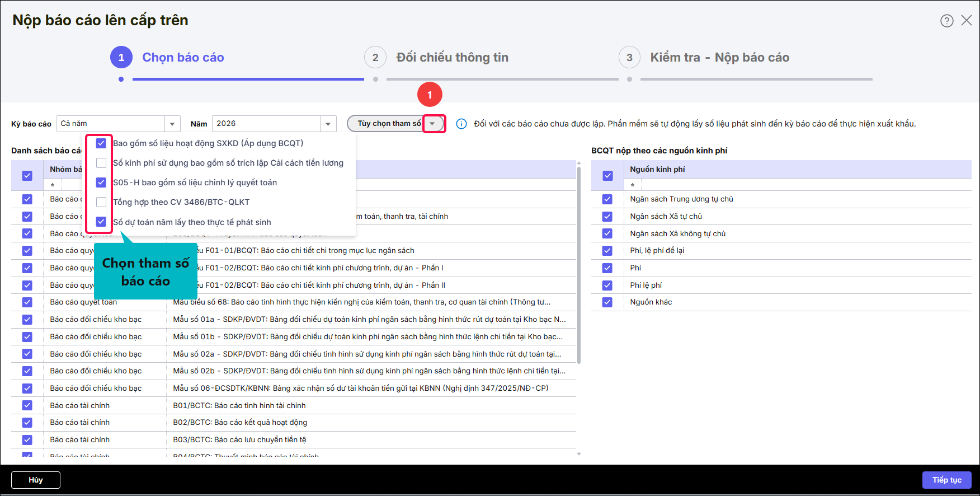Screen dimensions: 980x496
Task: Select text B03/BCTC: Báo cáo lưu chuyển tiền tệ
Action: coord(239,440)
